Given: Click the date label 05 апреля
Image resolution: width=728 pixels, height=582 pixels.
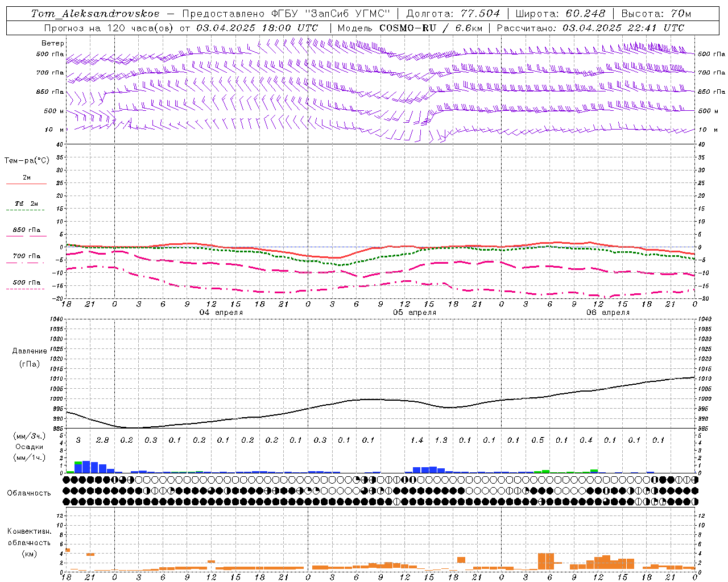Looking at the screenshot, I should 415,313.
